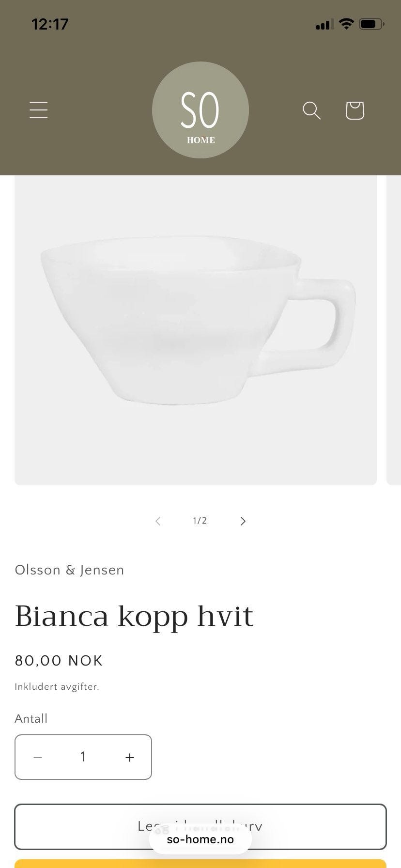Select the quantity number field
Screen dimensions: 401x868
[83, 757]
